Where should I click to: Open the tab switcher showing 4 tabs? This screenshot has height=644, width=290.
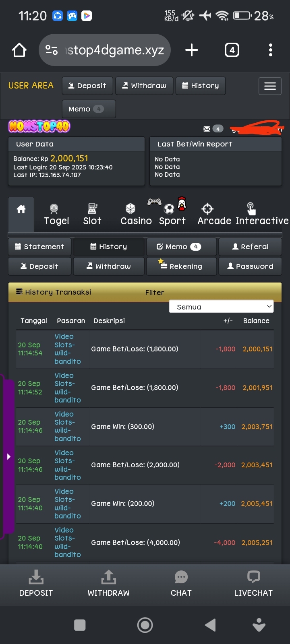[232, 50]
